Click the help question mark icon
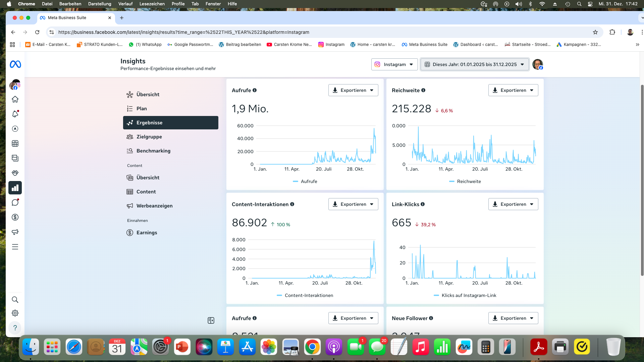This screenshot has width=644, height=362. click(x=15, y=328)
